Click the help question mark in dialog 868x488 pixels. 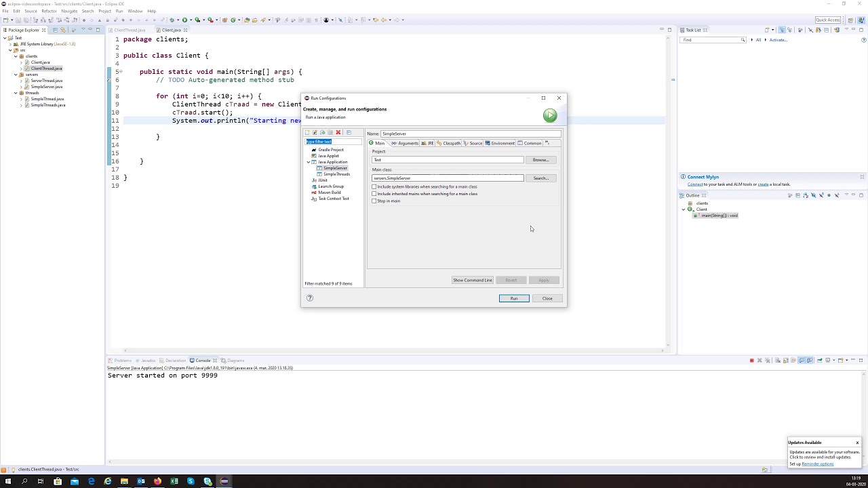click(x=310, y=298)
